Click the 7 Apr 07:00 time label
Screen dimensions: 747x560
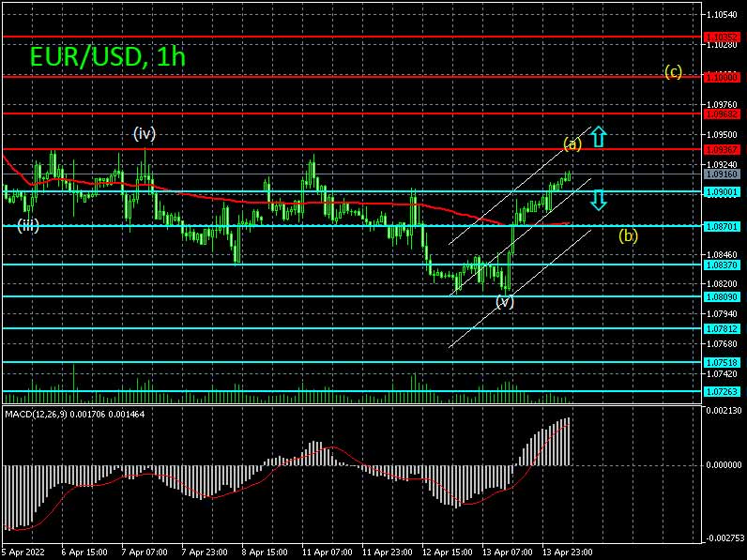pyautogui.click(x=145, y=552)
